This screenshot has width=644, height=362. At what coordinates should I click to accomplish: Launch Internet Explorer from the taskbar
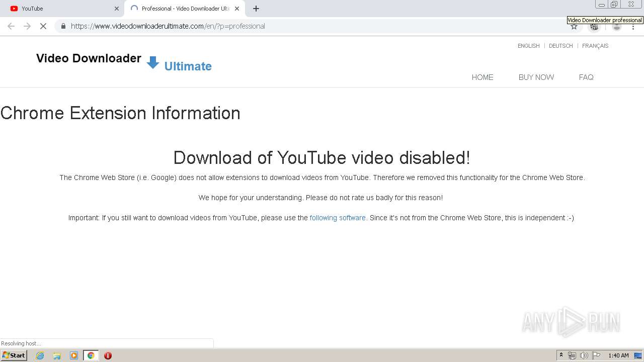point(40,355)
